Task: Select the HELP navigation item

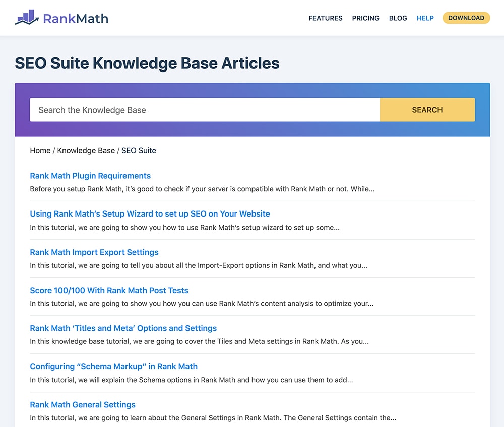Action: (425, 18)
